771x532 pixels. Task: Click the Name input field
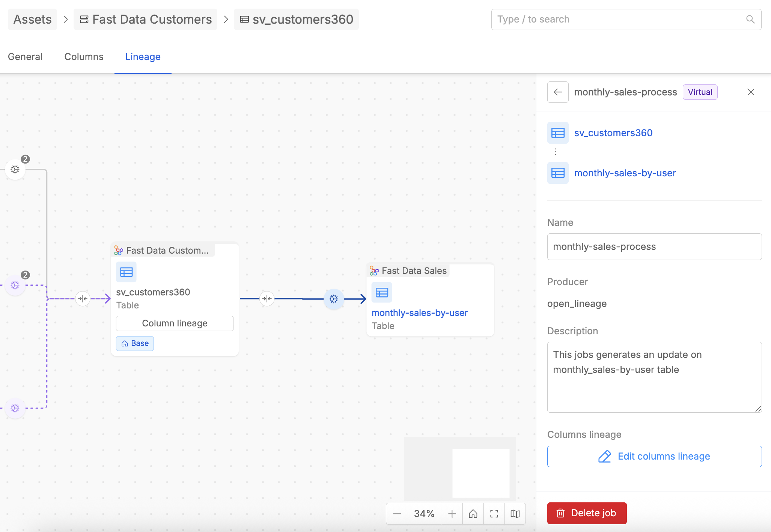[654, 246]
